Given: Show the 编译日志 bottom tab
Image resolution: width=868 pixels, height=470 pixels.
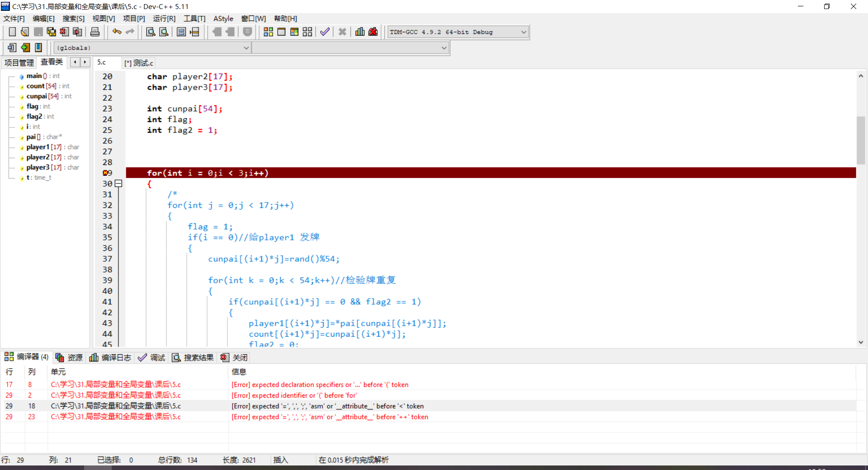Looking at the screenshot, I should tap(110, 357).
